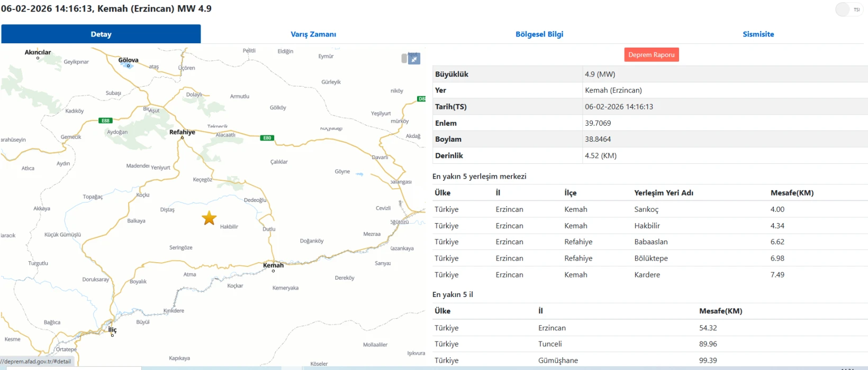Click the Sarıkoç settlement name

point(646,209)
